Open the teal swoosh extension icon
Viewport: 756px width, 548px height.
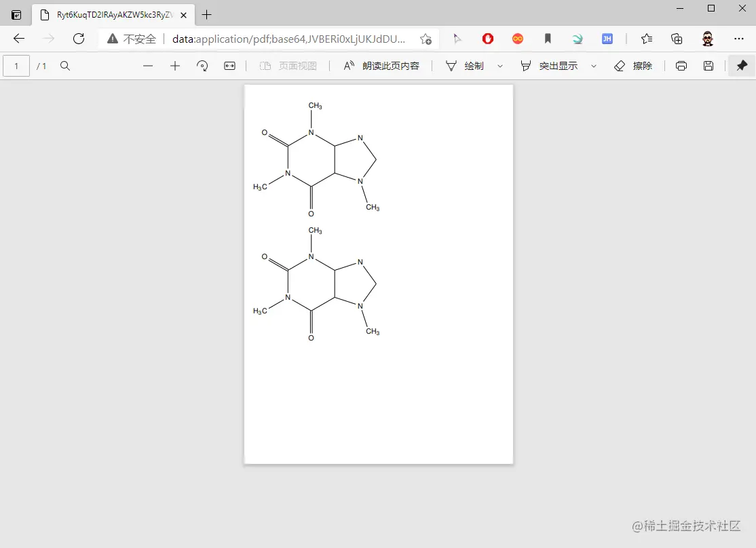click(577, 39)
